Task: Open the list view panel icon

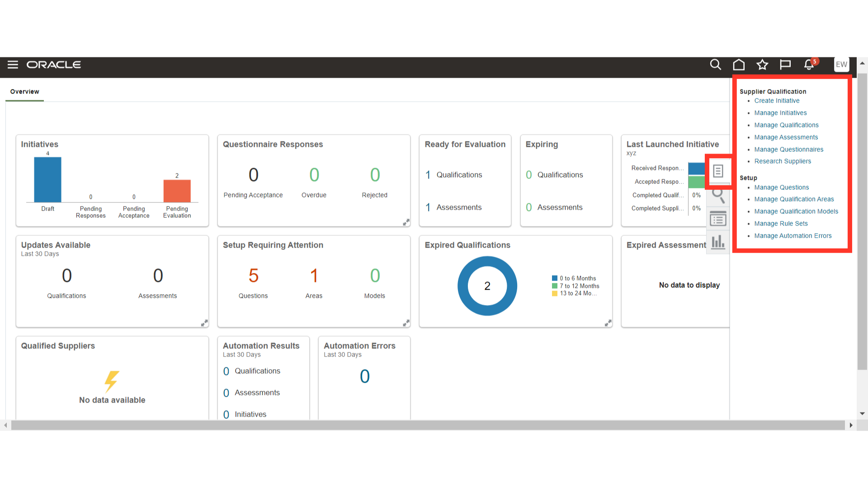Action: (718, 219)
